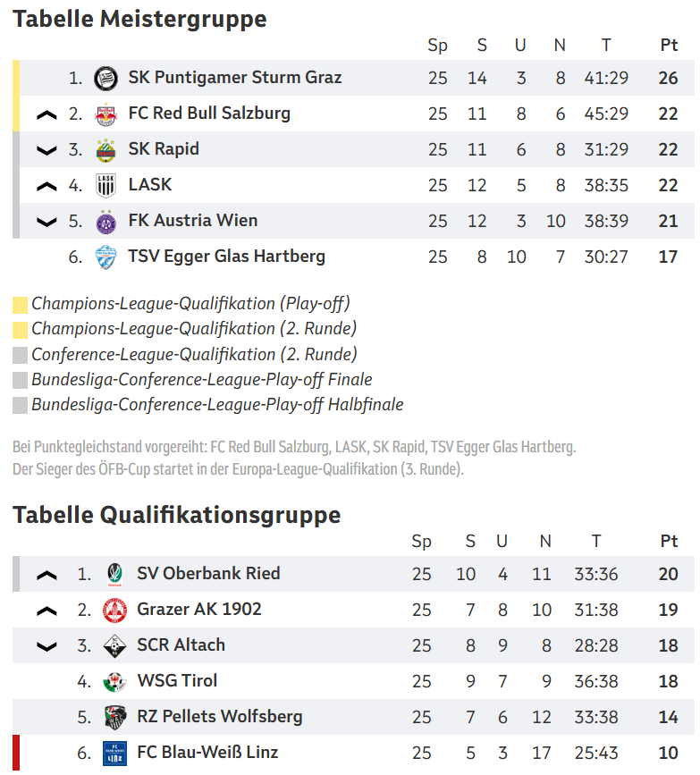The image size is (700, 775).
Task: Click the LASK club badge
Action: coord(105,186)
